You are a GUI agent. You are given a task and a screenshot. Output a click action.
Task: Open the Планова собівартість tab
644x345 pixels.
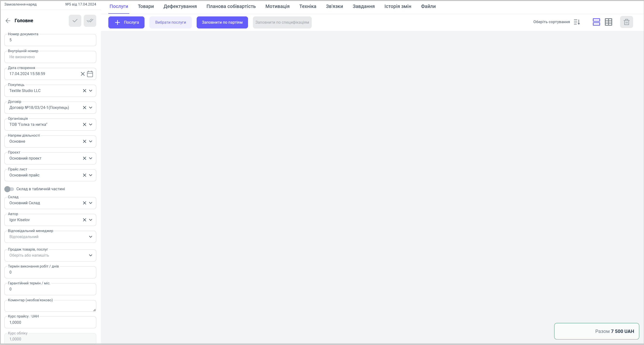pos(231,7)
